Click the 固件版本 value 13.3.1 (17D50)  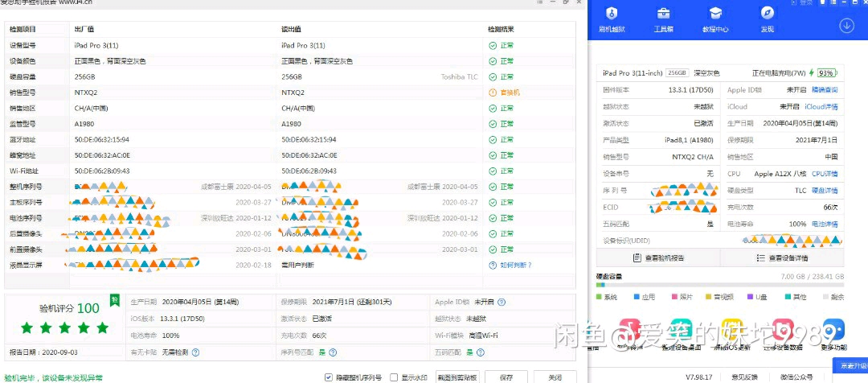tap(691, 90)
